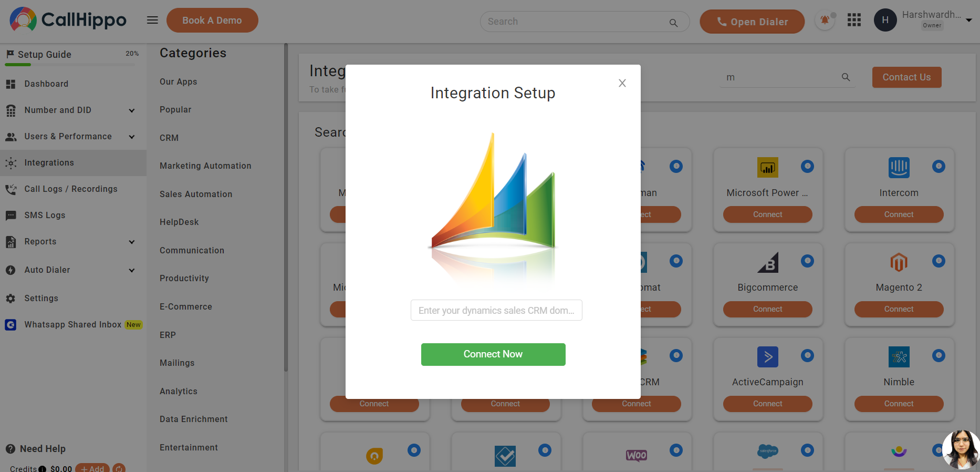This screenshot has width=980, height=472.
Task: Click info icon on Nimble card
Action: click(939, 356)
